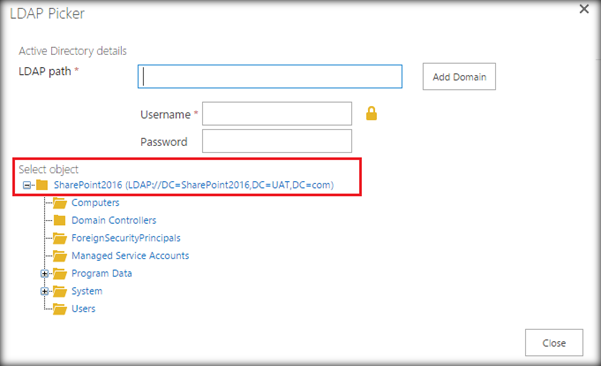This screenshot has width=601, height=366.
Task: Select the Users tree item
Action: (x=83, y=309)
